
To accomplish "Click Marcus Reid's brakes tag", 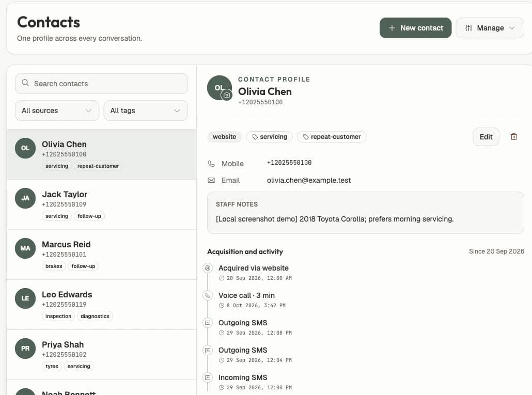I will (x=54, y=266).
